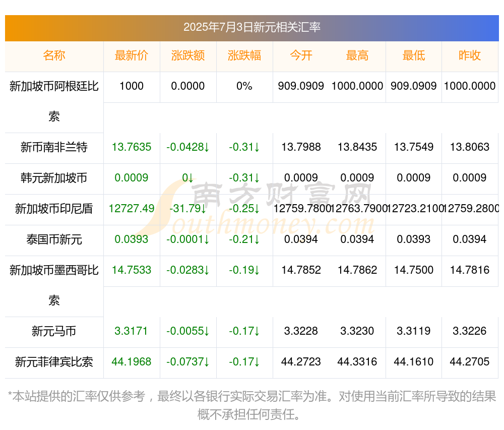Select the 新加坡币印尼盾 row name

coord(54,209)
